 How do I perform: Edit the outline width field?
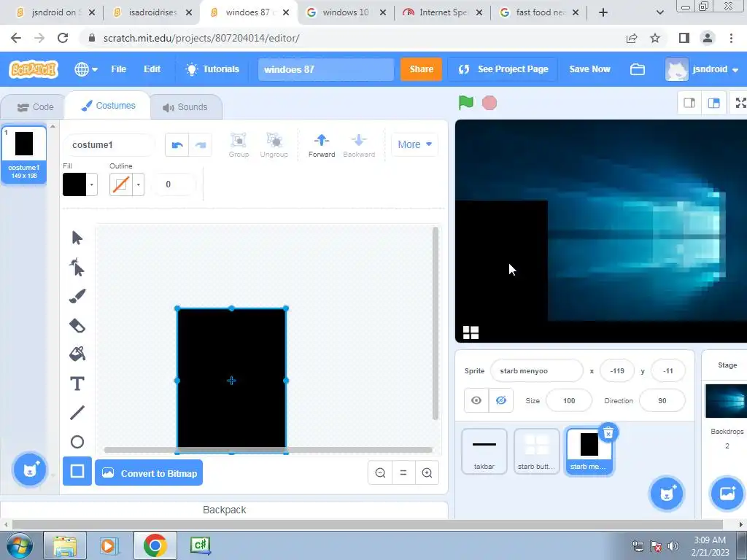tap(173, 184)
